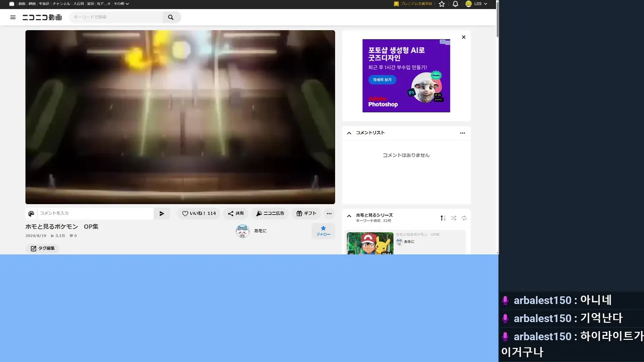Toggle playlist repeat icon
This screenshot has height=362, width=644.
464,218
